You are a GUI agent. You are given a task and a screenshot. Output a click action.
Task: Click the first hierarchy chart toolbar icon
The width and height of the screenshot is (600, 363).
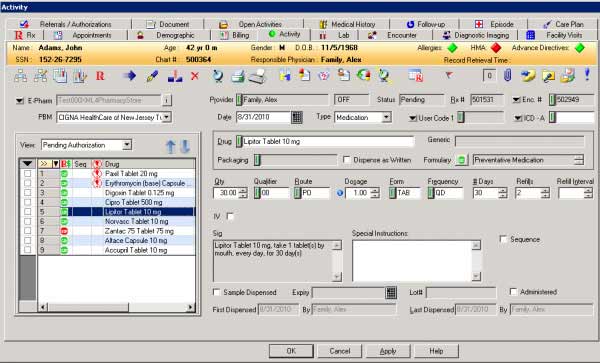(21, 76)
